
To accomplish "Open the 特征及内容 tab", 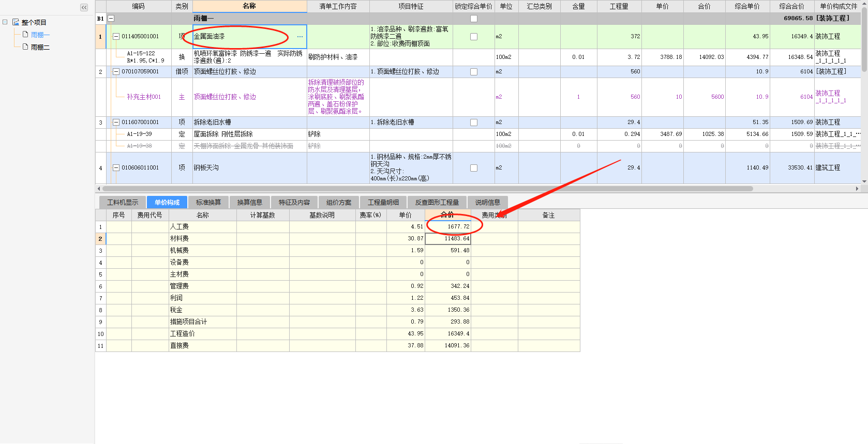I will [294, 202].
